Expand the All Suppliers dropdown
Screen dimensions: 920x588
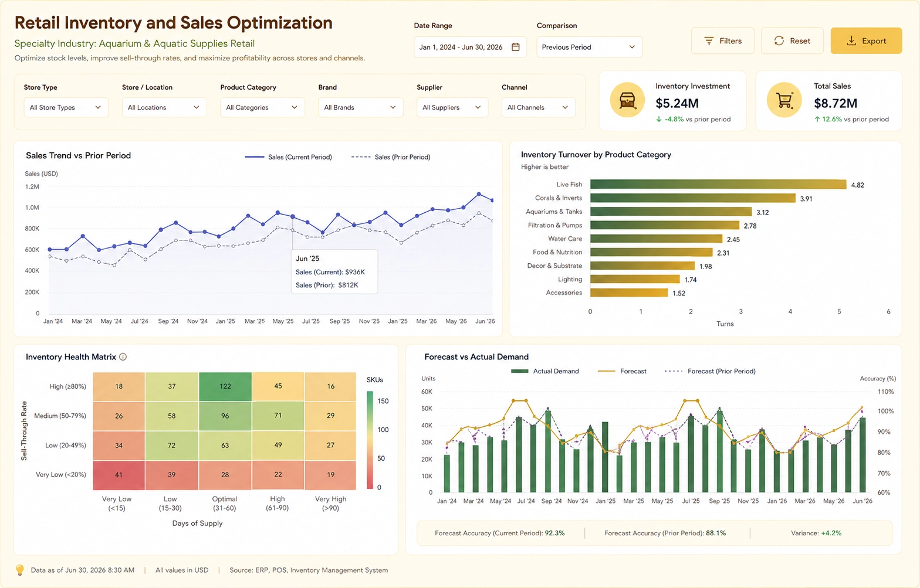click(452, 107)
